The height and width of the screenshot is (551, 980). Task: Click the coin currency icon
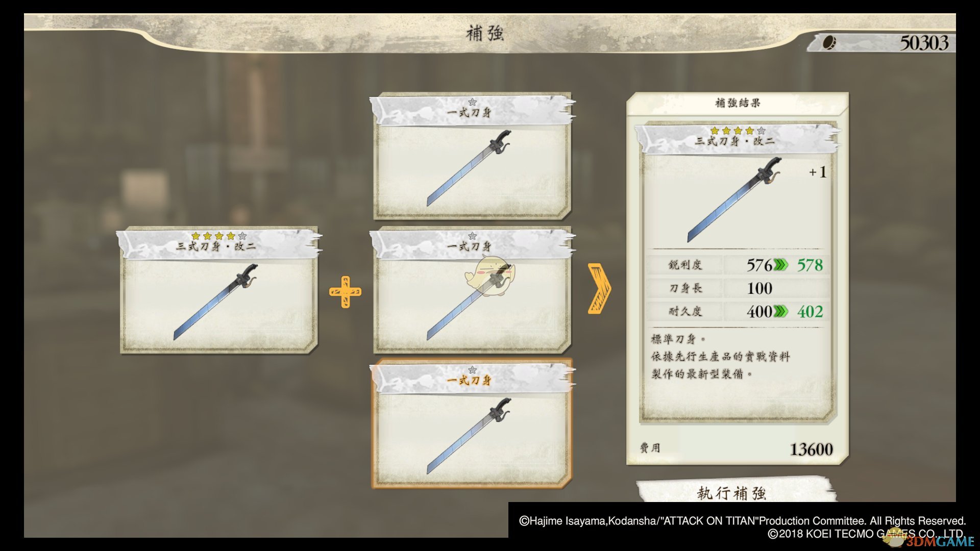click(x=829, y=42)
